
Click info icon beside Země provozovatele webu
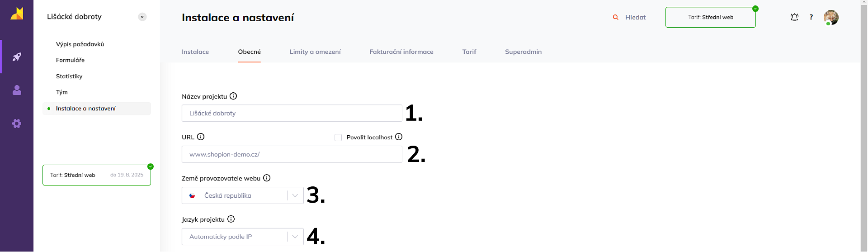(267, 178)
